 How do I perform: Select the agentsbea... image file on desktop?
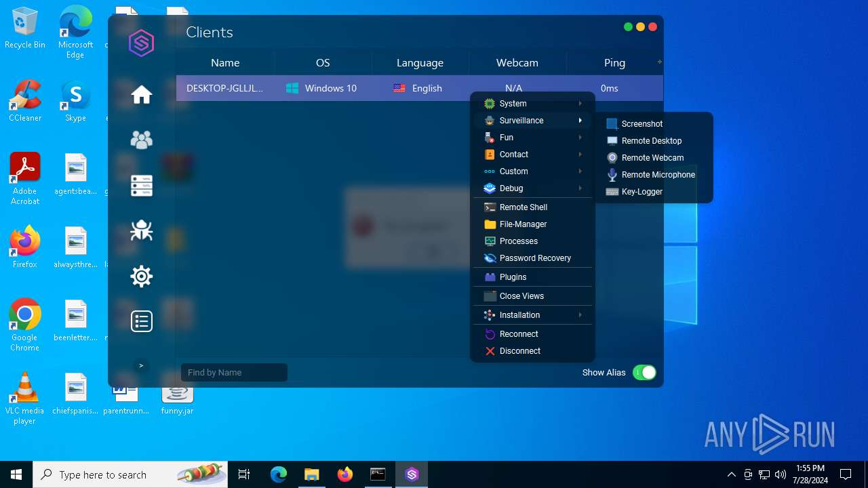click(x=75, y=174)
